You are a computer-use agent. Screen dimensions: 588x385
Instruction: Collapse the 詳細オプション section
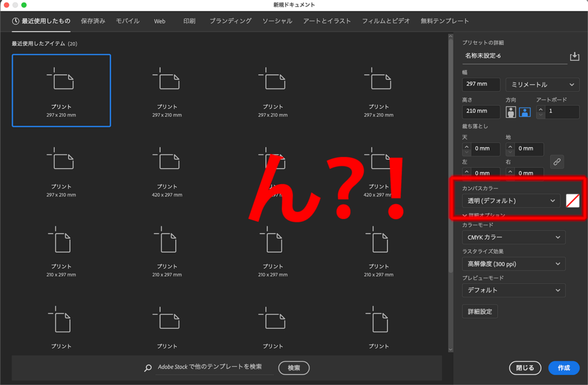(465, 215)
